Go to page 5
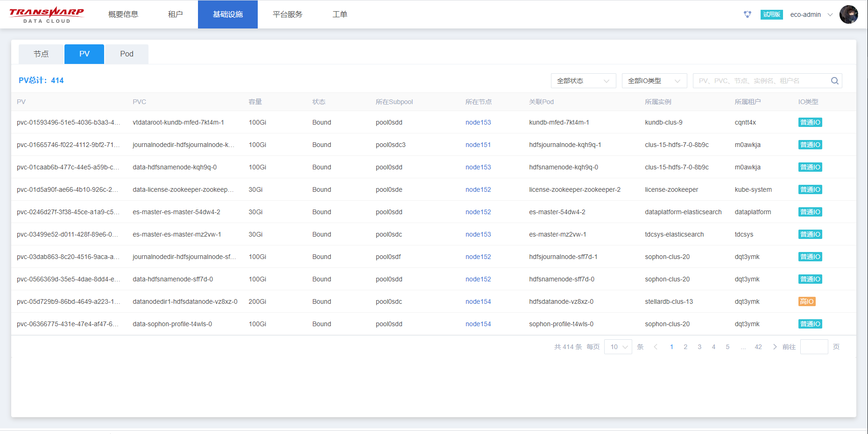Screen dimensions: 868x434 click(x=727, y=347)
